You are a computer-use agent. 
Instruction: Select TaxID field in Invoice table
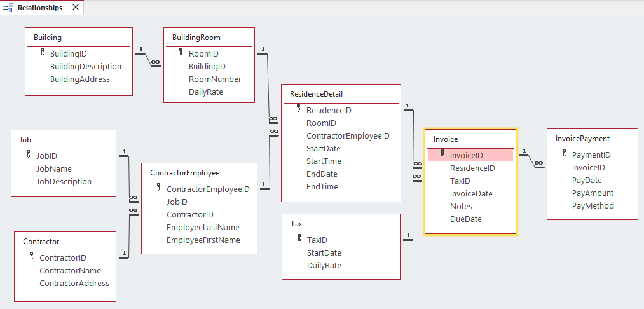(x=460, y=181)
